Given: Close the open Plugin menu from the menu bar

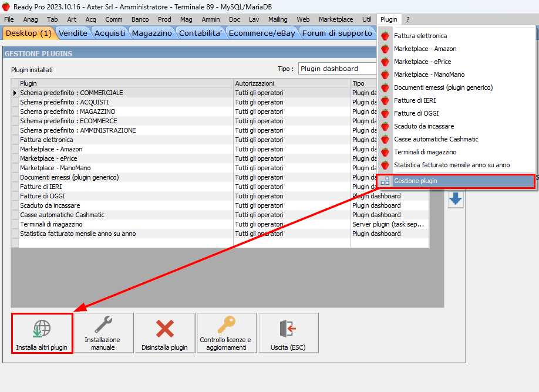Looking at the screenshot, I should click(x=389, y=19).
